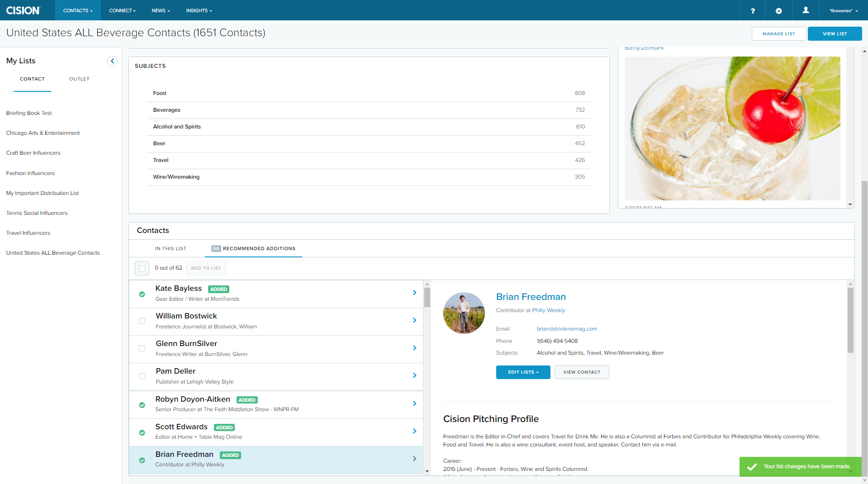The width and height of the screenshot is (868, 484).
Task: Click scroll-down arrow of contacts list
Action: click(x=427, y=471)
